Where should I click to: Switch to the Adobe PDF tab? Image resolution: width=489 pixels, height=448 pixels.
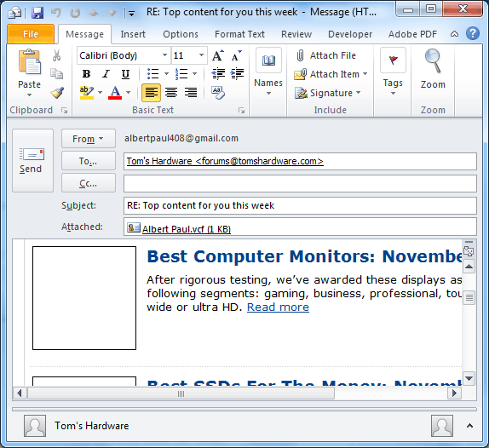click(412, 34)
